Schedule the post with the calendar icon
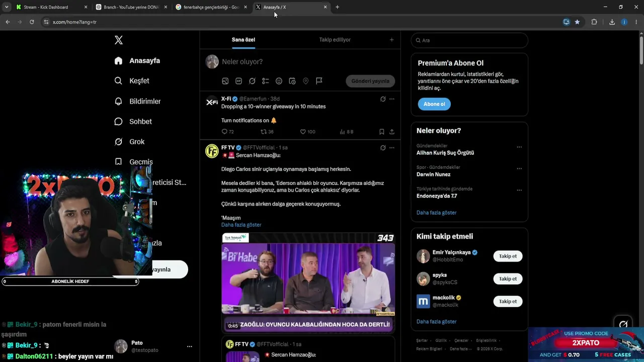644x362 pixels. tap(292, 81)
